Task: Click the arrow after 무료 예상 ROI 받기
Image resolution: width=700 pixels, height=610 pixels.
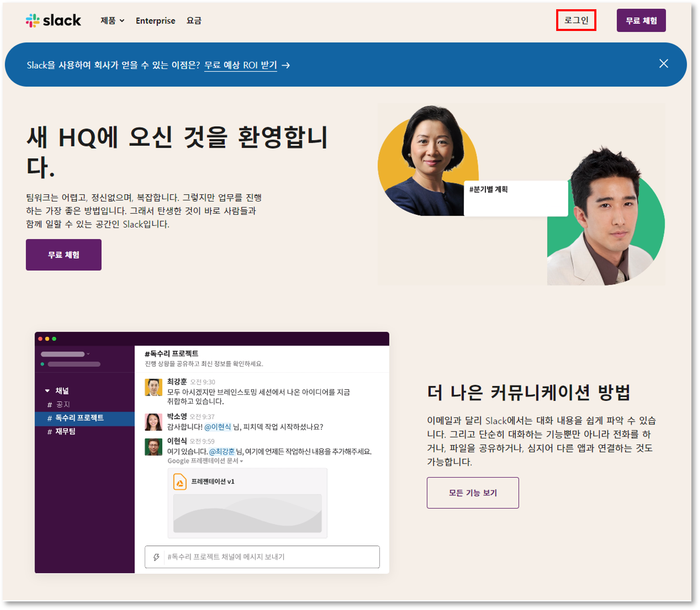Action: pos(286,65)
